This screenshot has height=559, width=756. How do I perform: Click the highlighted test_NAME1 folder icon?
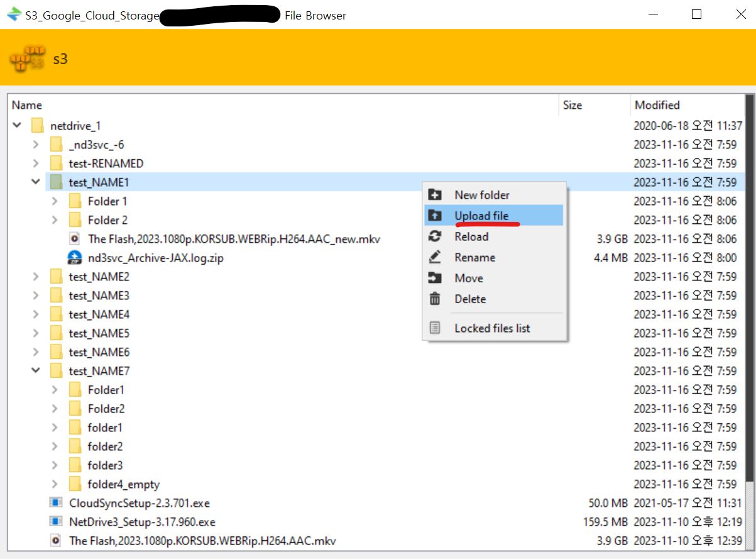57,182
